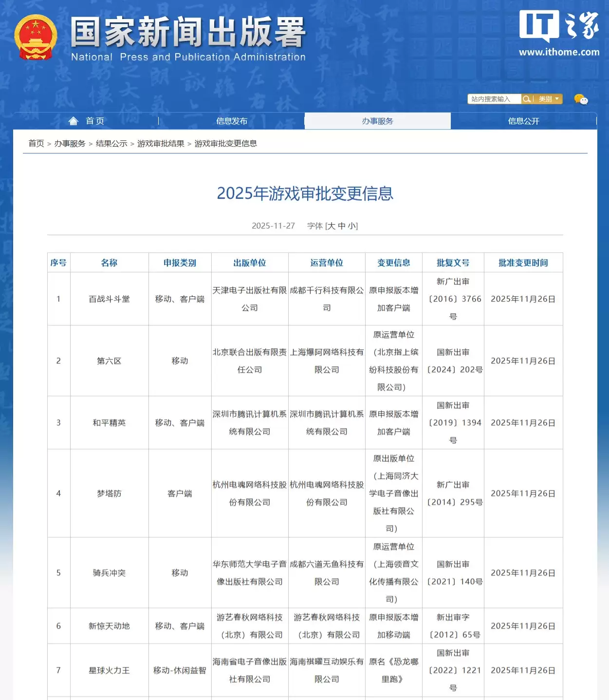Click the 2025年游戏审批变更信息 page title
This screenshot has width=609, height=700.
pos(305,193)
